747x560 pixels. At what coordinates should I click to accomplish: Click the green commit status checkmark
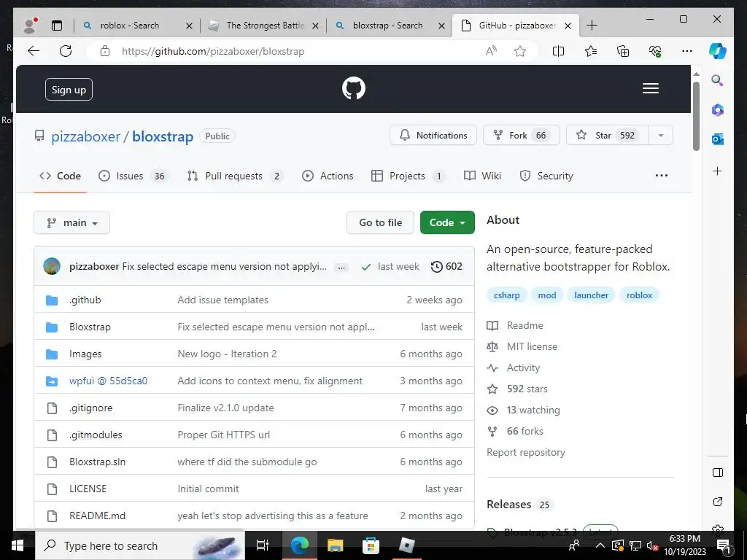(366, 267)
